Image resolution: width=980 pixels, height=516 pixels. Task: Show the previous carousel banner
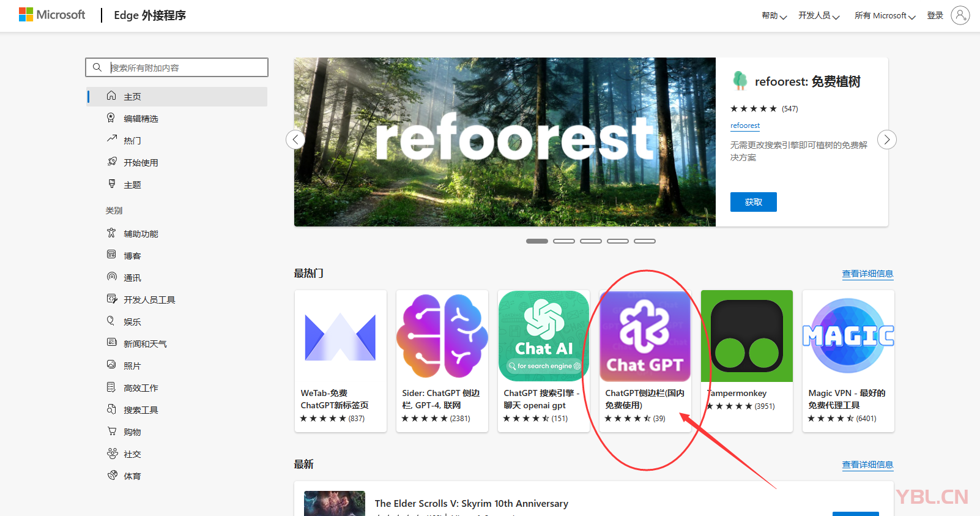pyautogui.click(x=295, y=140)
